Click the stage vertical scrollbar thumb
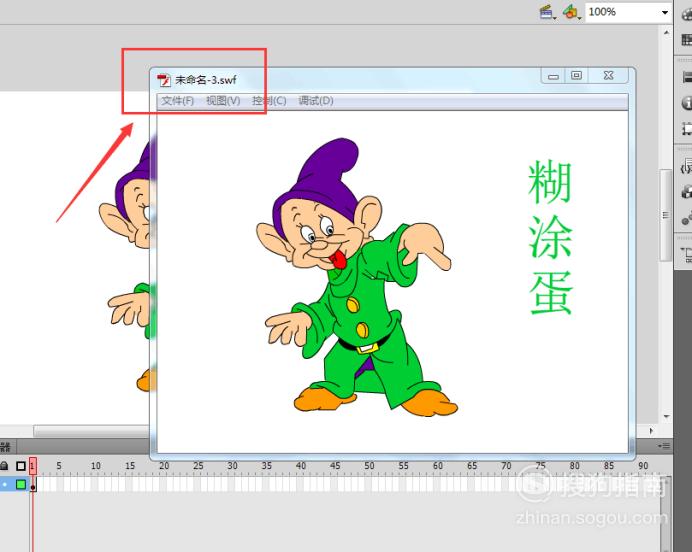Screen dimensions: 692x552 pos(666,215)
